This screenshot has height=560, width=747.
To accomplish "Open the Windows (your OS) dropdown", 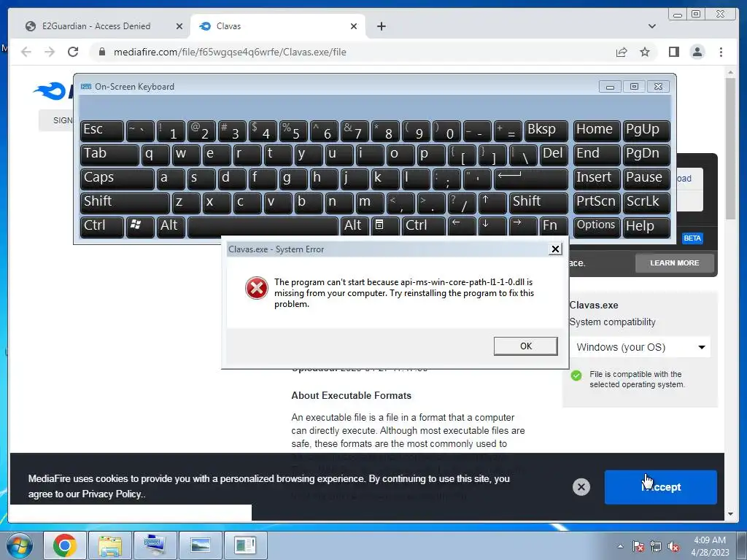I will (640, 347).
